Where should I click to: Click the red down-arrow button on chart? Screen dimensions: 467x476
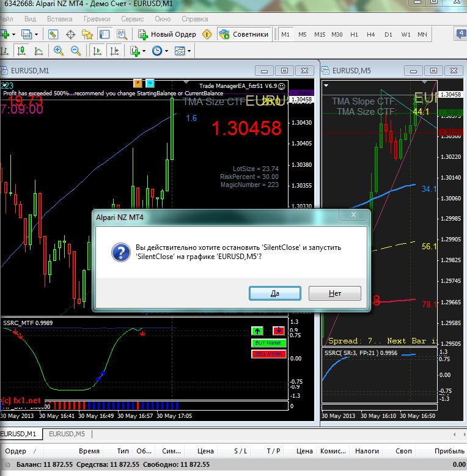(279, 331)
